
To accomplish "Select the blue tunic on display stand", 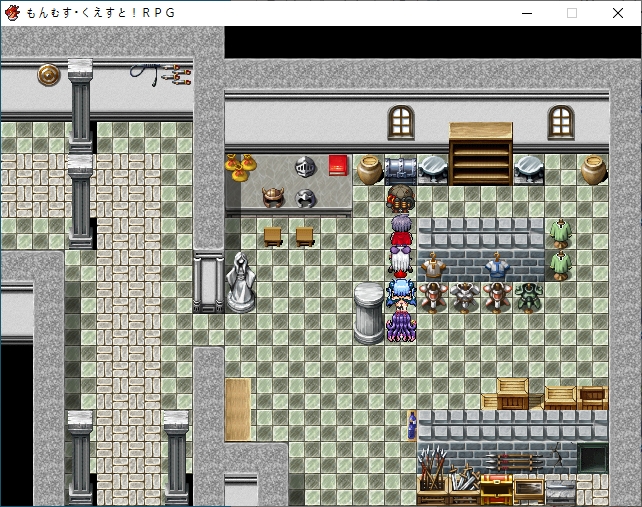I will 497,265.
